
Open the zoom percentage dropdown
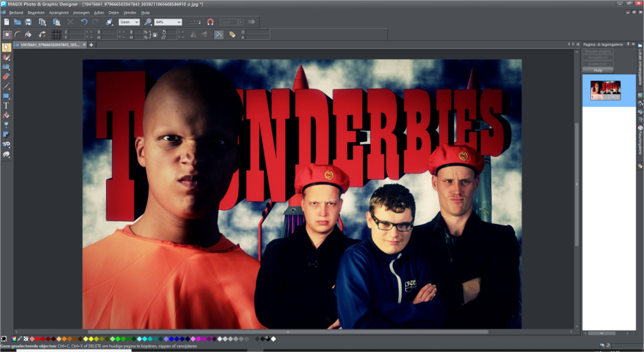[x=179, y=22]
